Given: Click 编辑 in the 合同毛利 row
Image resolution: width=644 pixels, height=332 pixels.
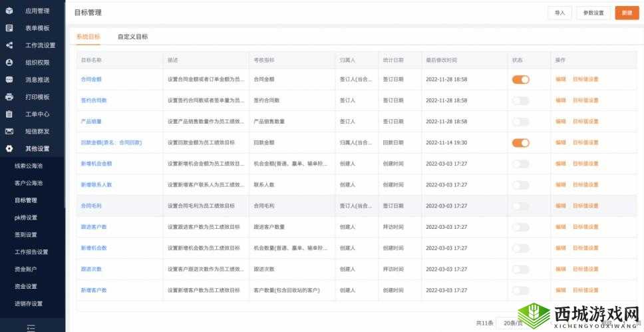Looking at the screenshot, I should coord(561,206).
